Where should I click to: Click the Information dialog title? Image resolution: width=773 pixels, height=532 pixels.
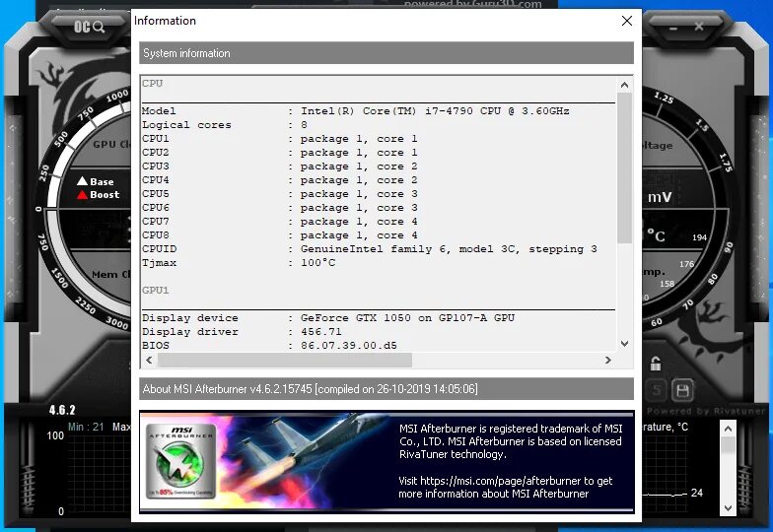[166, 21]
